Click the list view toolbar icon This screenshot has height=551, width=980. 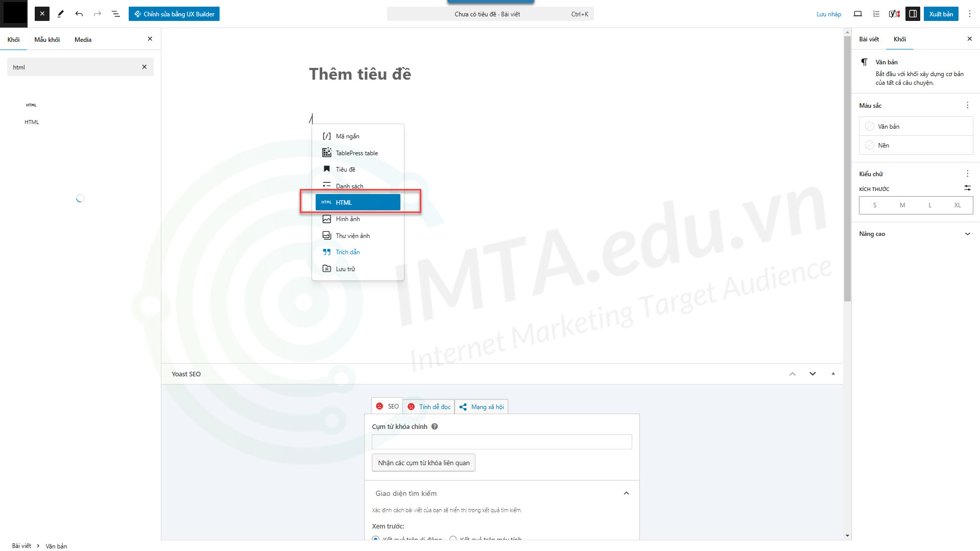[x=876, y=14]
